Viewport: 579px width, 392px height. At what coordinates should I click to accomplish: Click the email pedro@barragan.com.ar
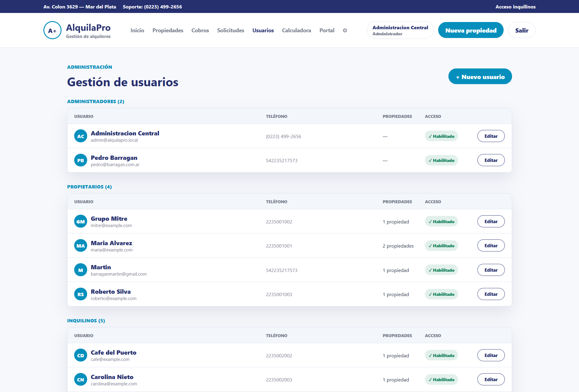(115, 165)
